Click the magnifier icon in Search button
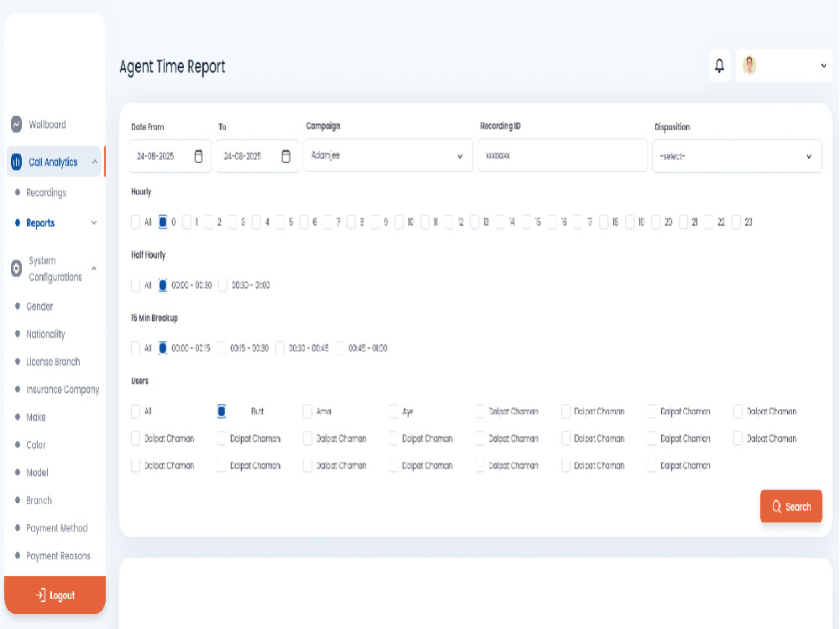 pos(776,506)
